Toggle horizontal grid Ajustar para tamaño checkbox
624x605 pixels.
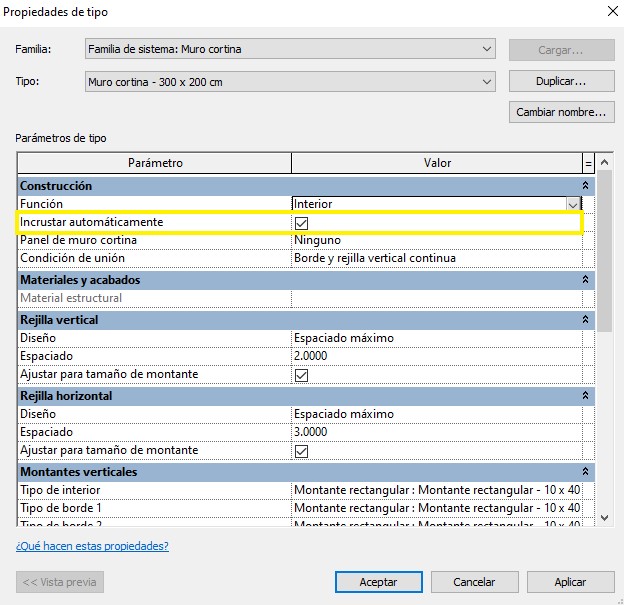301,451
